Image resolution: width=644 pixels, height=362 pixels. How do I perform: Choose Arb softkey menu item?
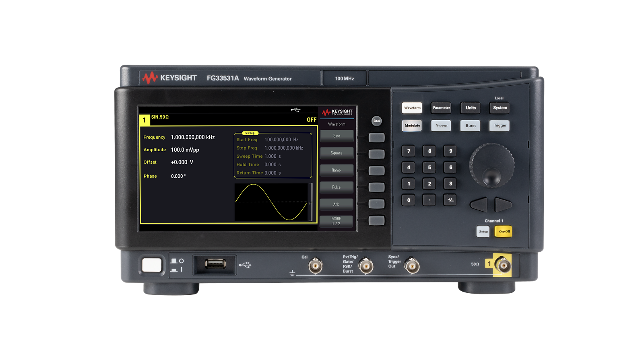[336, 204]
